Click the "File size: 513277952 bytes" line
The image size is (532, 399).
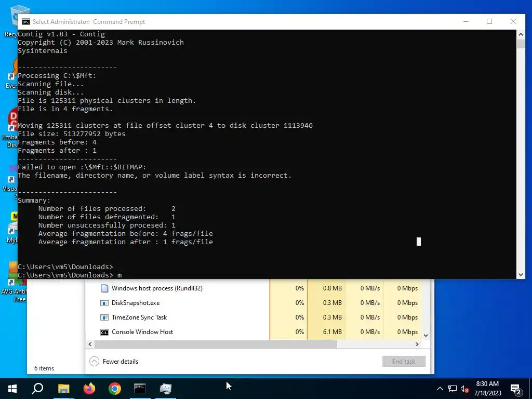pyautogui.click(x=72, y=134)
